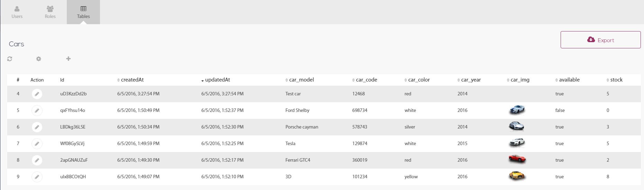Click edit pencil for Porsche cayman
The width and height of the screenshot is (644, 190).
[x=37, y=127]
